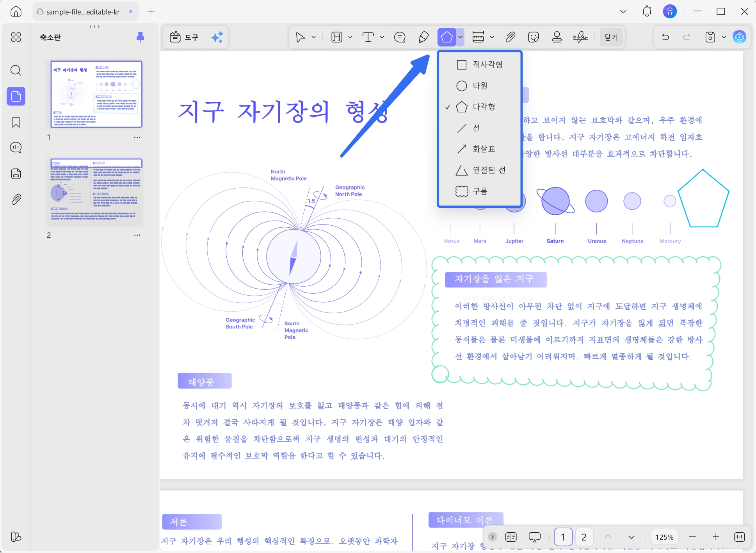Choose 다각형 from the shape menu
The height and width of the screenshot is (553, 756).
pos(480,107)
